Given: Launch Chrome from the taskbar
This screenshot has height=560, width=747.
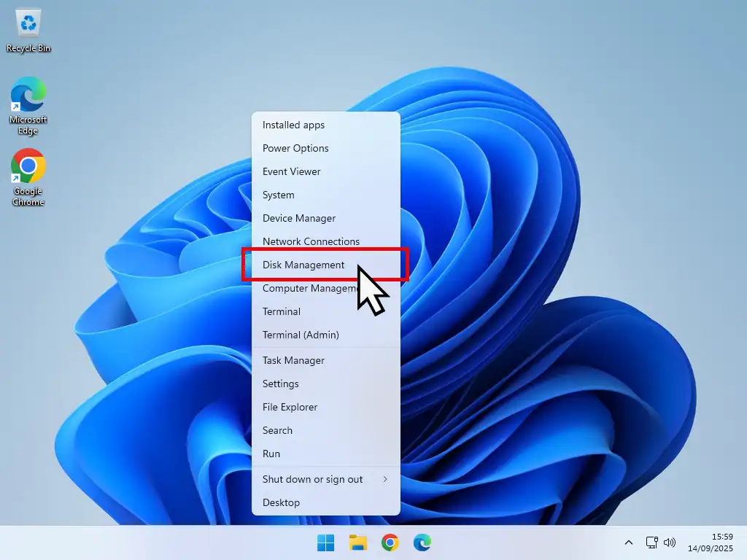Looking at the screenshot, I should coord(390,542).
